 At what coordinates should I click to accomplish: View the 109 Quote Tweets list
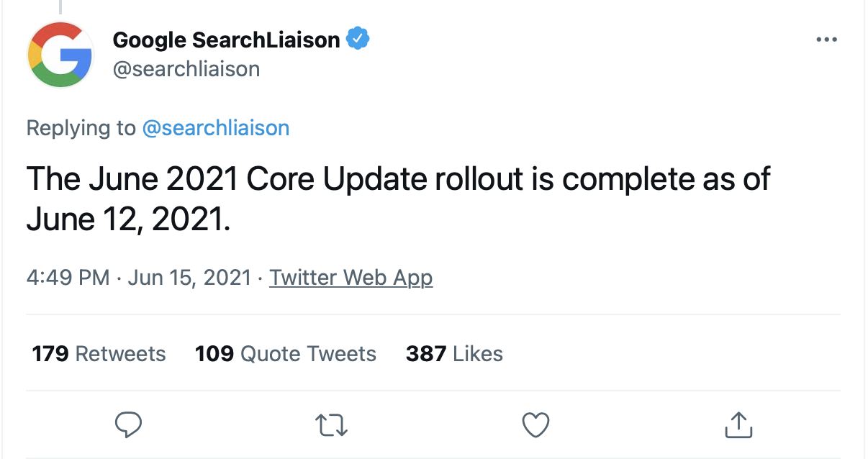(286, 353)
